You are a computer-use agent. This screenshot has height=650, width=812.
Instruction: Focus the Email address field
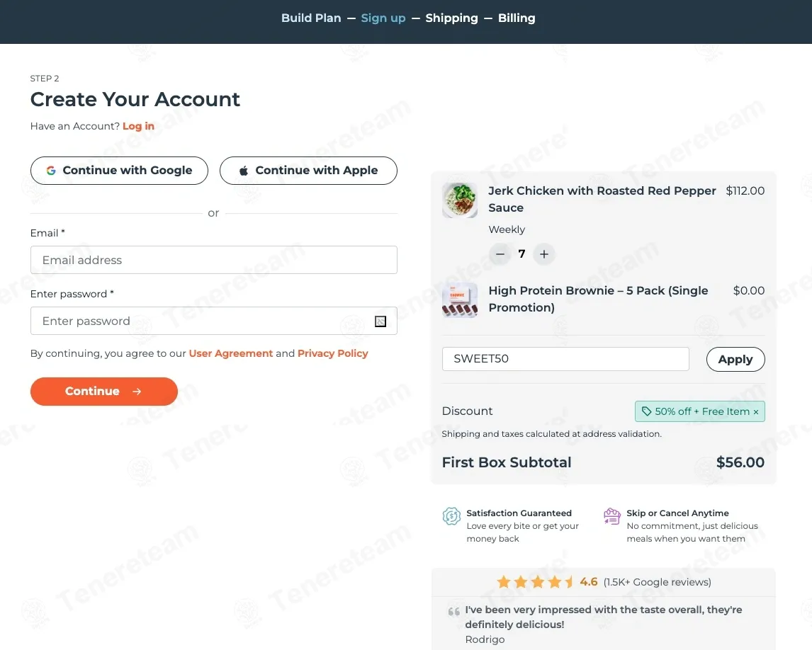[x=214, y=260]
